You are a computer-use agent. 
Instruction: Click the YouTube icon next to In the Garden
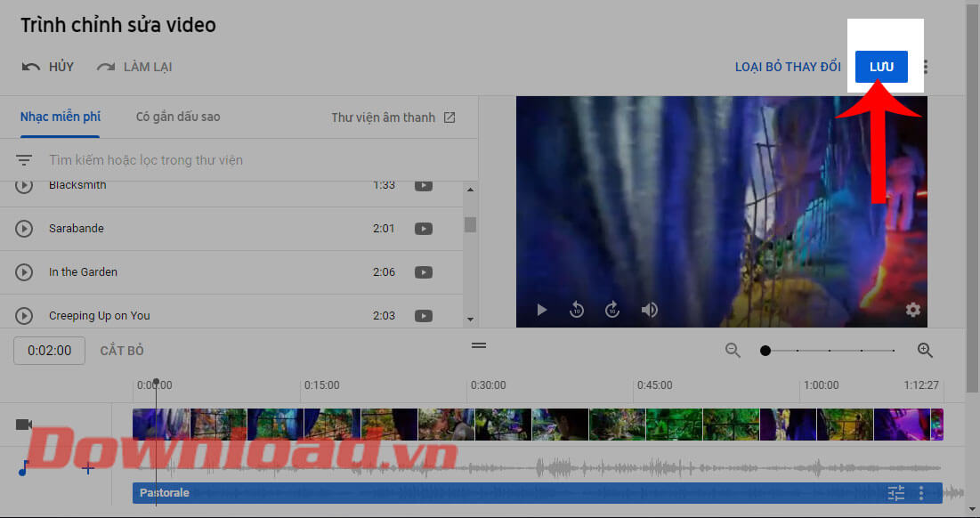424,272
